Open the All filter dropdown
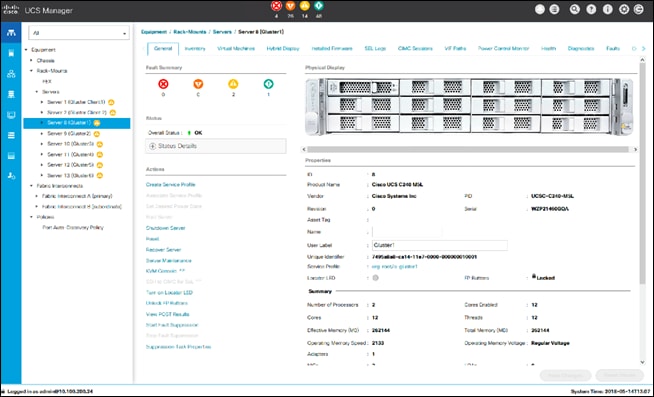The image size is (654, 397). coord(79,33)
